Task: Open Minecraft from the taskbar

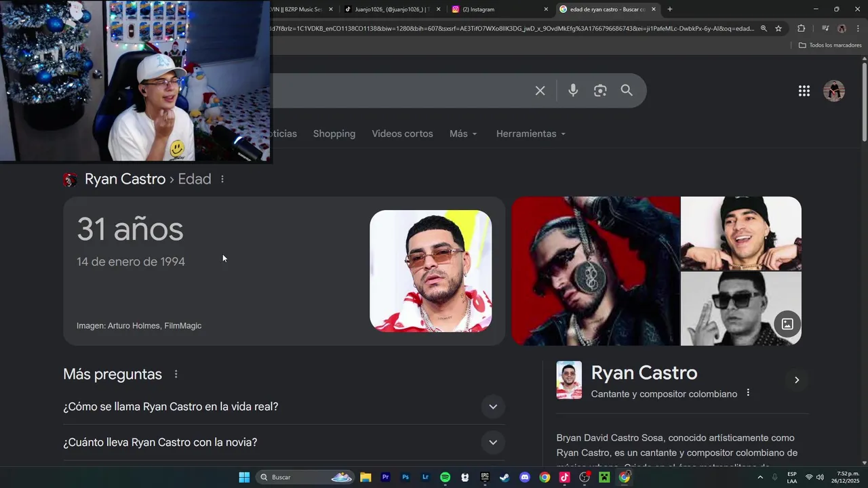Action: [x=604, y=477]
